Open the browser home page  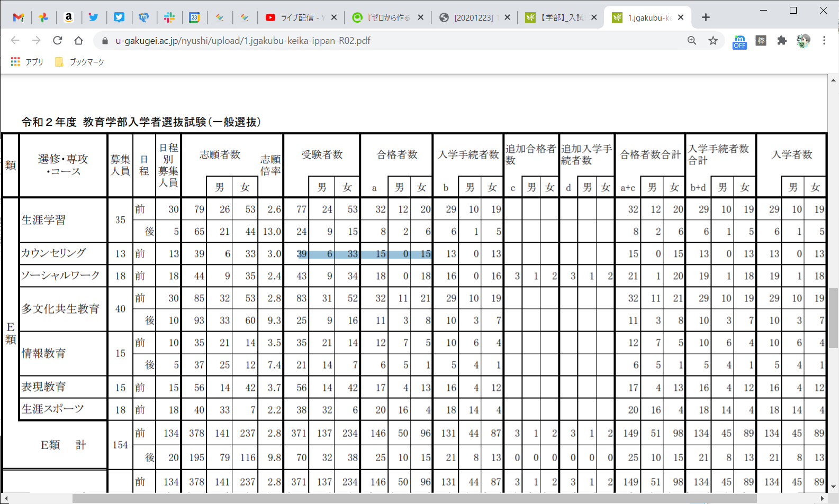pyautogui.click(x=78, y=41)
